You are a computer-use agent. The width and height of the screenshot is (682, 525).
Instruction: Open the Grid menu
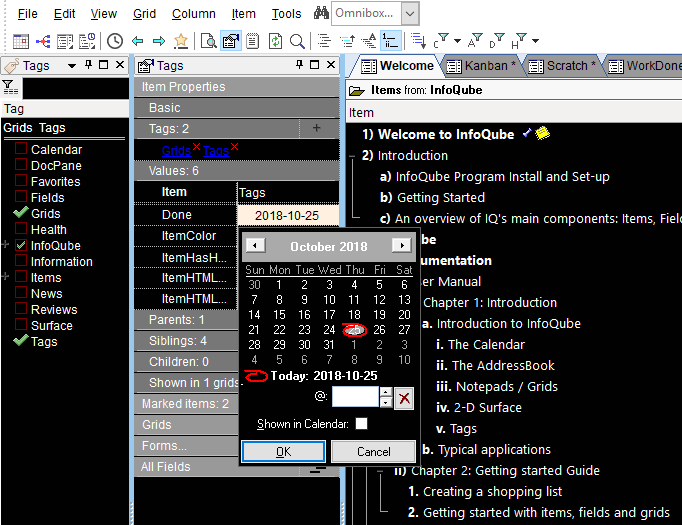144,14
